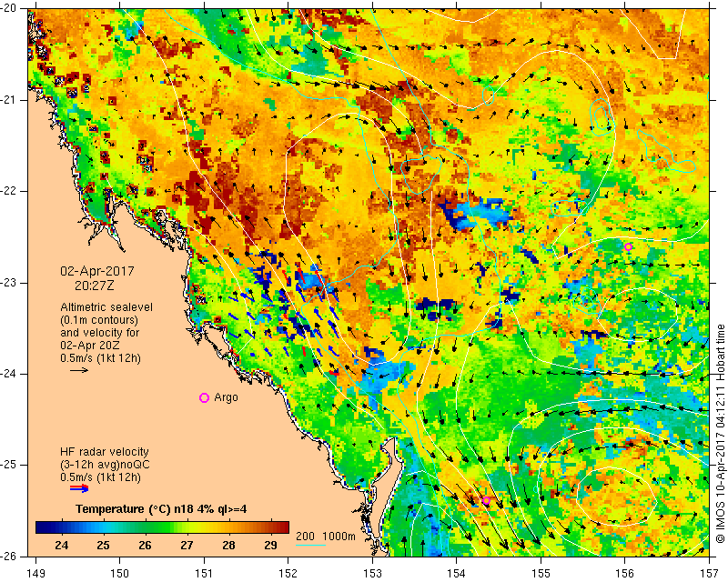The width and height of the screenshot is (728, 582).
Task: Click the Argo float marker near 154.4E, 25.4S
Action: (486, 501)
